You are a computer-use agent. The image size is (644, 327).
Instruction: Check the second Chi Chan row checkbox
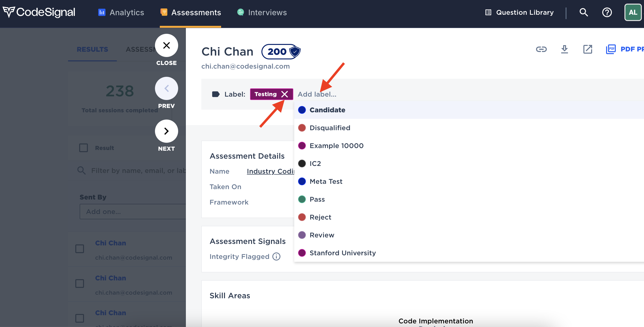[80, 284]
